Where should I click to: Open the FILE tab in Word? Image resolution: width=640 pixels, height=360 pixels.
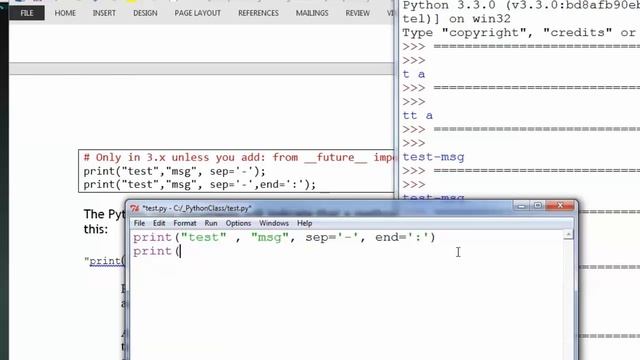click(x=27, y=13)
